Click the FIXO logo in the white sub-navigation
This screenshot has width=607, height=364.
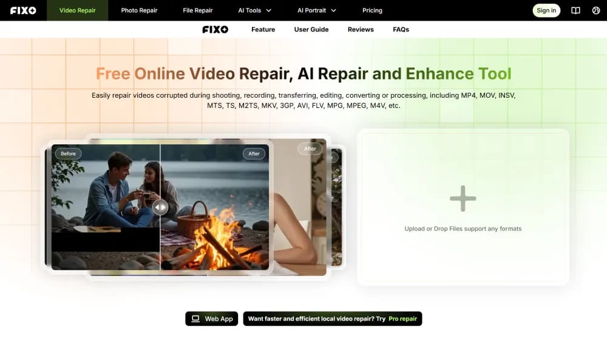click(215, 29)
